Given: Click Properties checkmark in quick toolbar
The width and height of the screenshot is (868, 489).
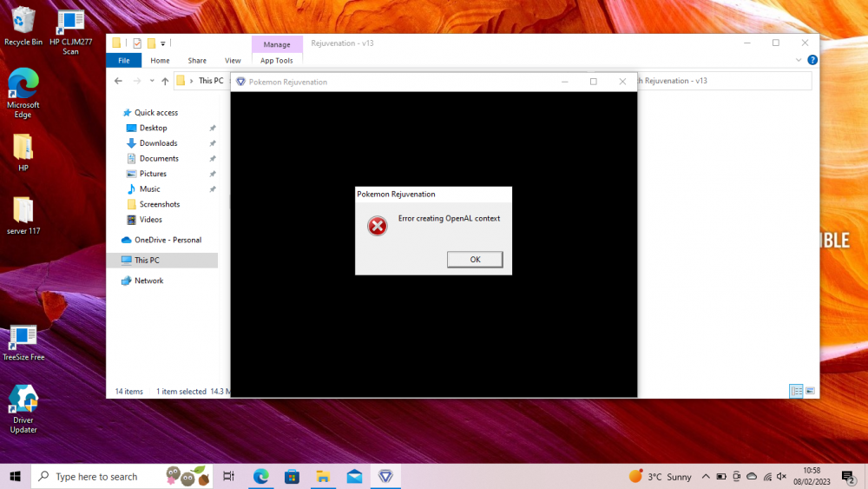Looking at the screenshot, I should tap(137, 43).
